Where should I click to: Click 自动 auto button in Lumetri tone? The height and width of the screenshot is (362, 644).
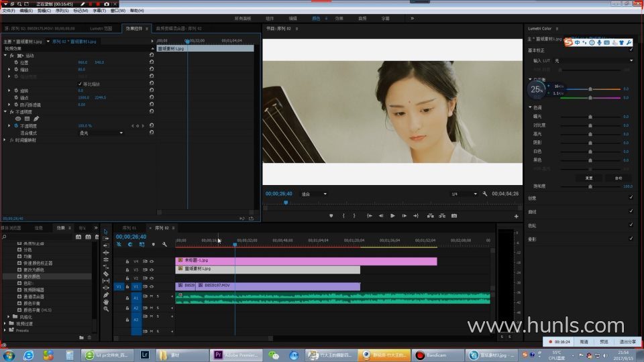point(618,178)
